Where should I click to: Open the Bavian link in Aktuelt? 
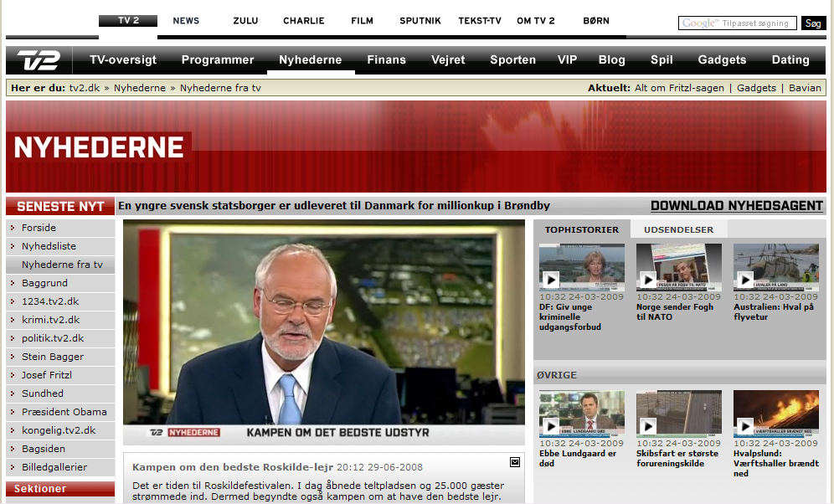[805, 88]
